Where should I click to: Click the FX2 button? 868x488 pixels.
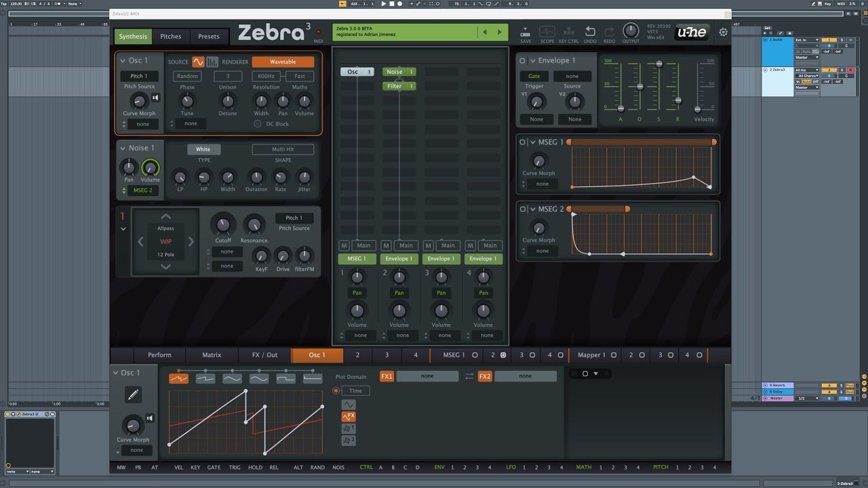click(485, 376)
